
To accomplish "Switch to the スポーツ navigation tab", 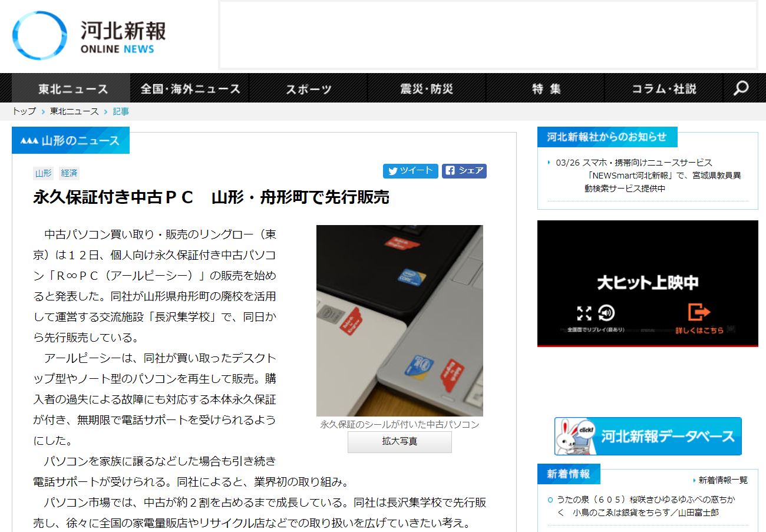I will pos(309,89).
